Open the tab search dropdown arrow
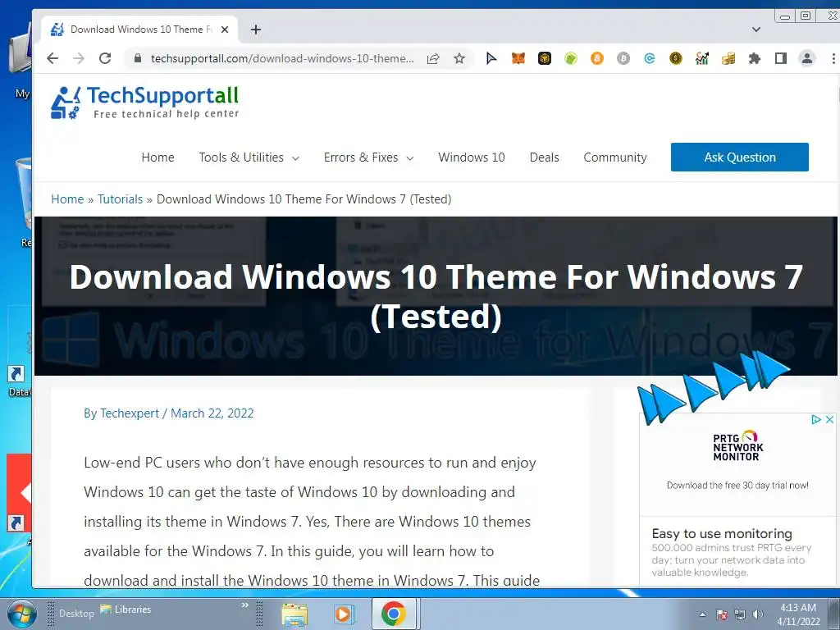Image resolution: width=840 pixels, height=630 pixels. [x=756, y=30]
